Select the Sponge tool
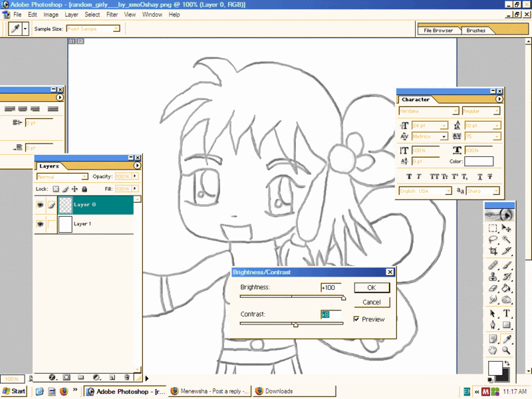 click(506, 299)
